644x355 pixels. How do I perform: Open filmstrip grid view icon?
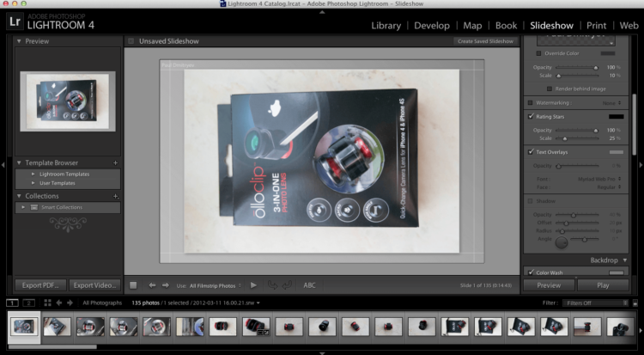47,303
